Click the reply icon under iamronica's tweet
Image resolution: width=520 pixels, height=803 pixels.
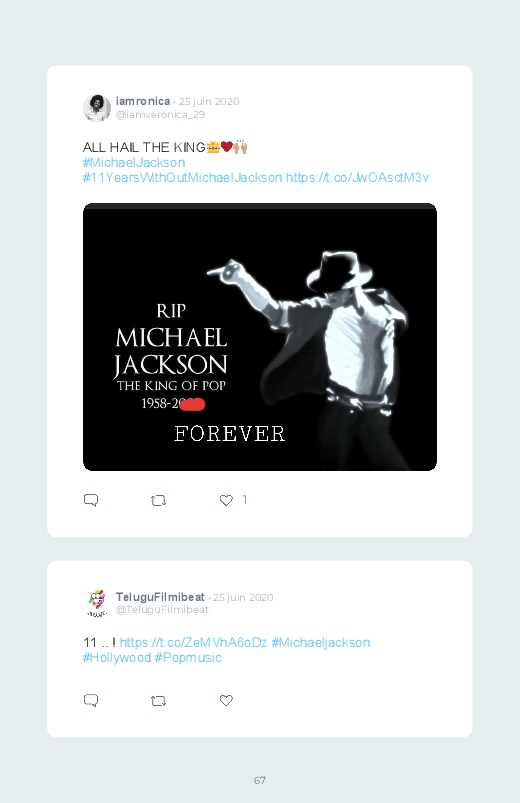click(x=91, y=500)
